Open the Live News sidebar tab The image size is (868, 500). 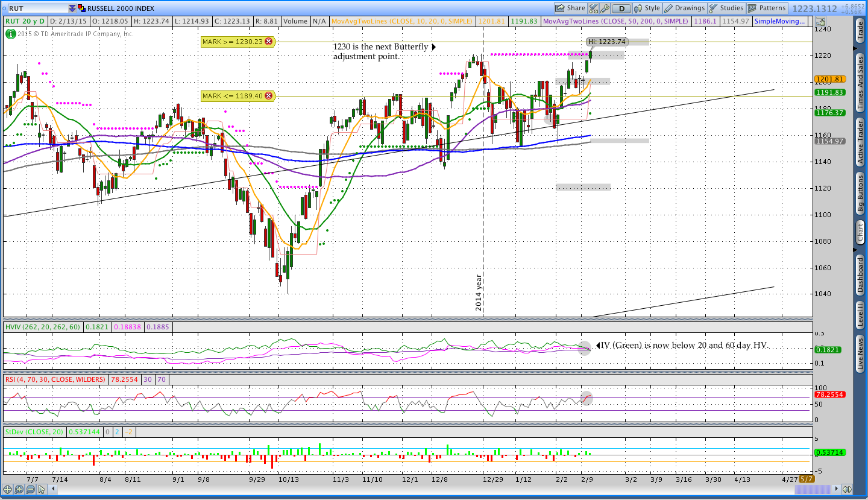click(861, 355)
